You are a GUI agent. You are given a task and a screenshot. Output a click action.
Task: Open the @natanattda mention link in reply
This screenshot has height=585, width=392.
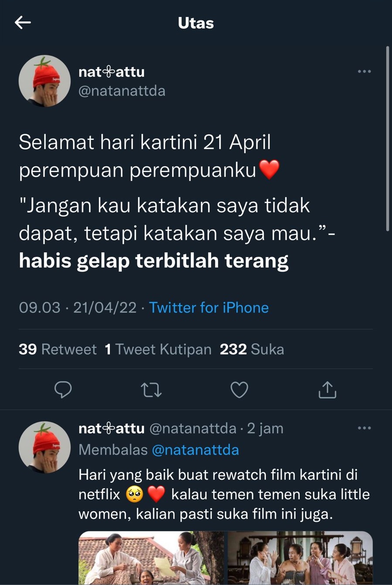[195, 449]
